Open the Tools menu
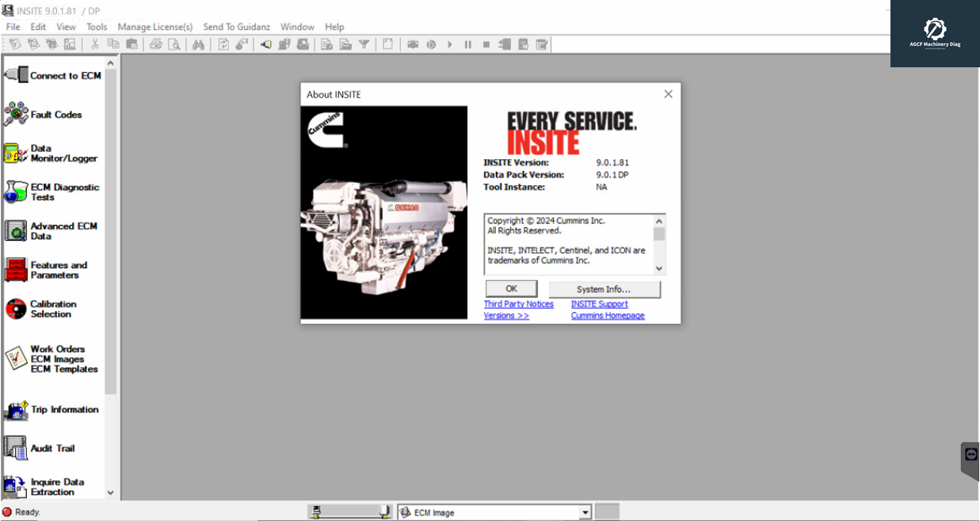The height and width of the screenshot is (521, 980). tap(96, 26)
